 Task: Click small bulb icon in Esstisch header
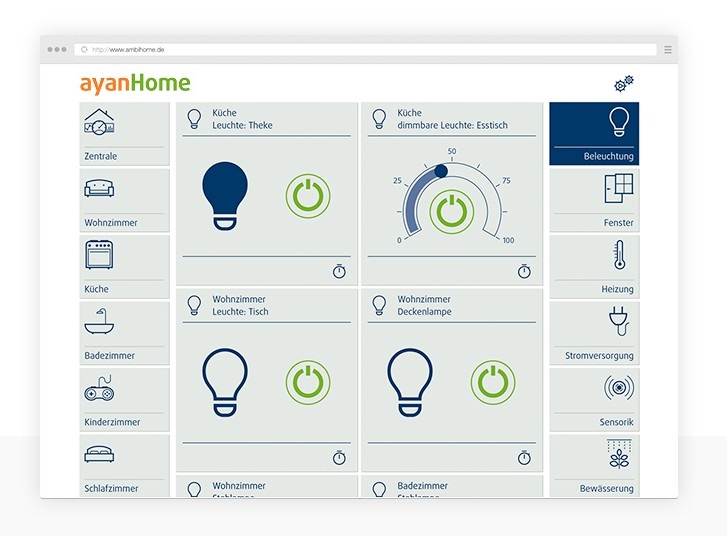[x=379, y=119]
